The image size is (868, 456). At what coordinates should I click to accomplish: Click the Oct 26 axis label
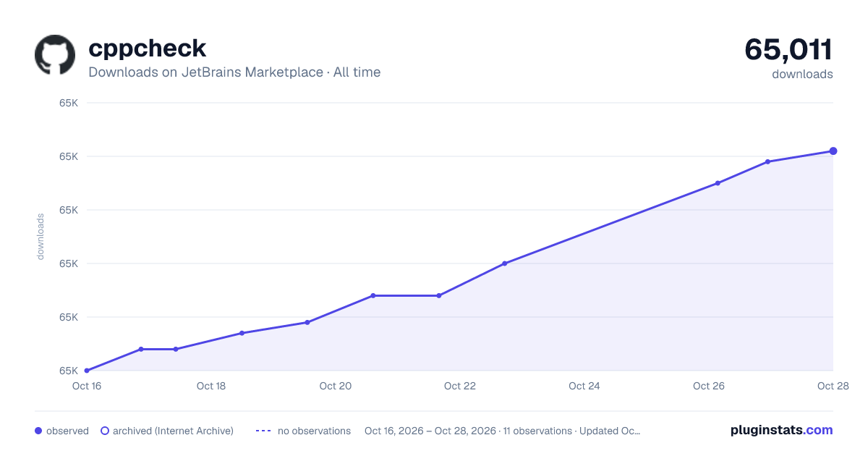coord(709,386)
